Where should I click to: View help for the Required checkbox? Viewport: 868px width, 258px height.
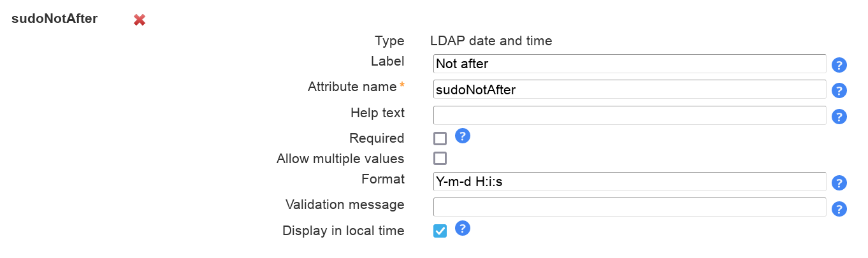(x=463, y=136)
